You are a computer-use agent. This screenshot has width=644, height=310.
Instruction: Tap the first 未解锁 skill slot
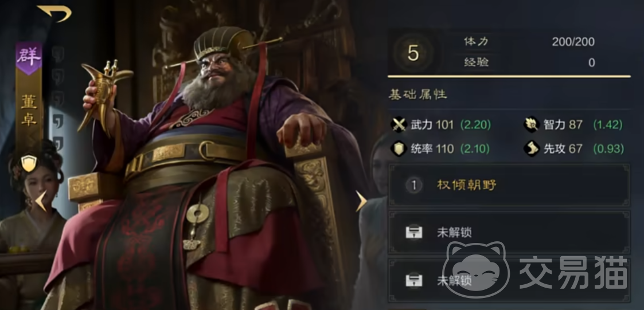point(509,233)
